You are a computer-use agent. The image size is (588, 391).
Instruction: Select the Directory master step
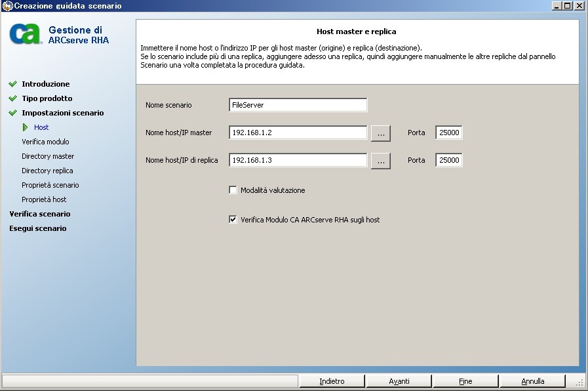click(x=48, y=156)
